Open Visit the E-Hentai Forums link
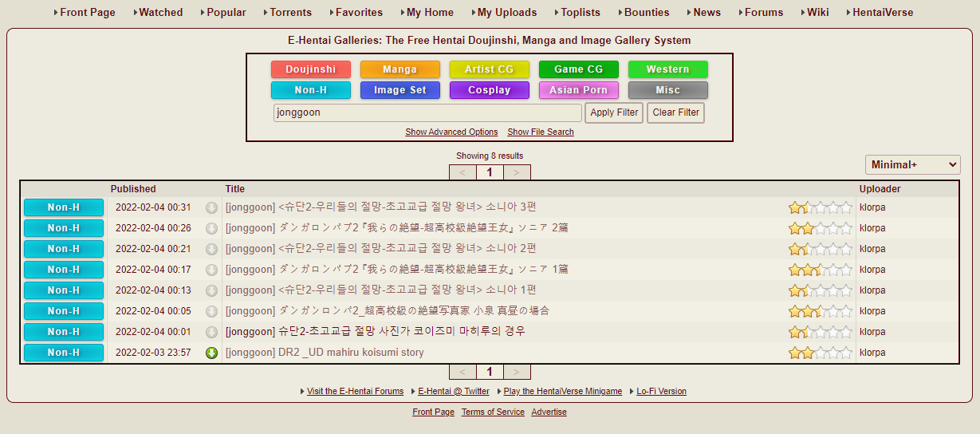Image resolution: width=980 pixels, height=434 pixels. 356,391
